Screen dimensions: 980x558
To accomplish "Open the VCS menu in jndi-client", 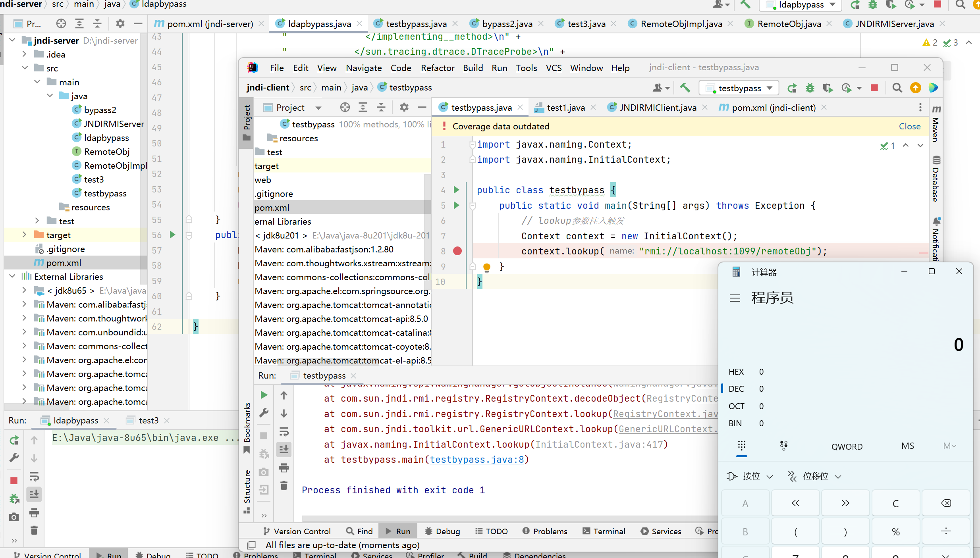I will tap(554, 68).
